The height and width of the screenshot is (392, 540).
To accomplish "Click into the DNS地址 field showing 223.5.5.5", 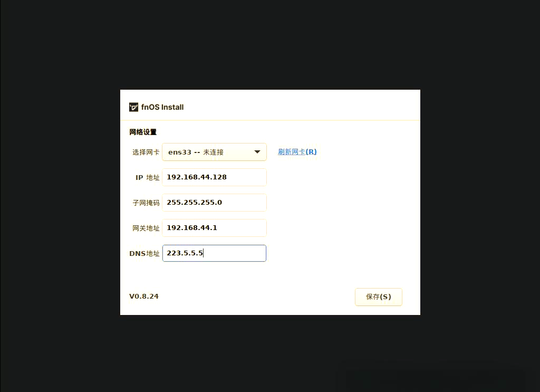I will [214, 253].
